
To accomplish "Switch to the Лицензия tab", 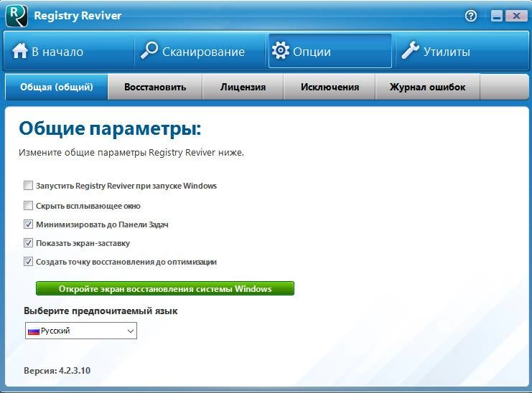I will point(243,87).
